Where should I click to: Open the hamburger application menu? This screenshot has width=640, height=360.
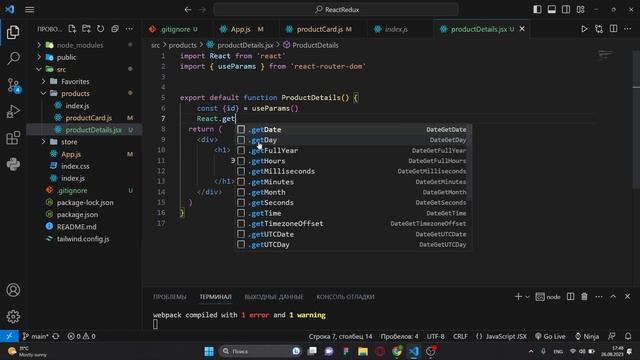click(29, 9)
